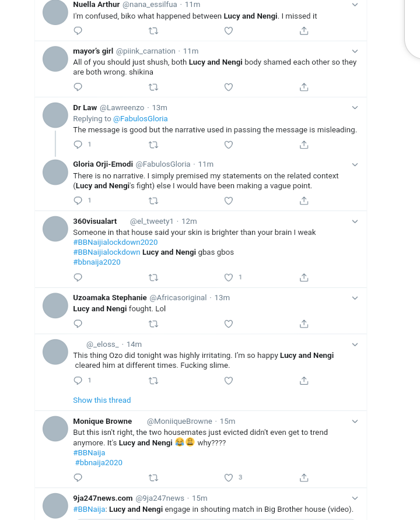
Task: Open Gloria Orji-Emodi's profile avatar
Action: click(55, 173)
